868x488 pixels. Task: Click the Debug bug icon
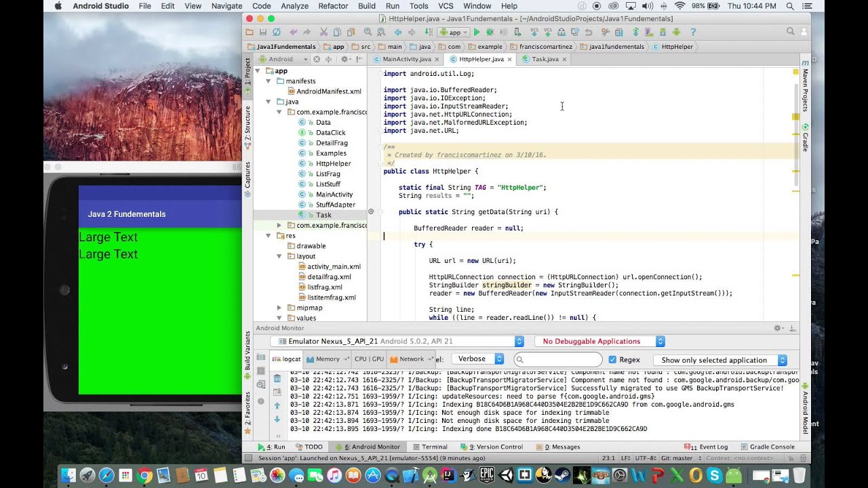pos(490,32)
